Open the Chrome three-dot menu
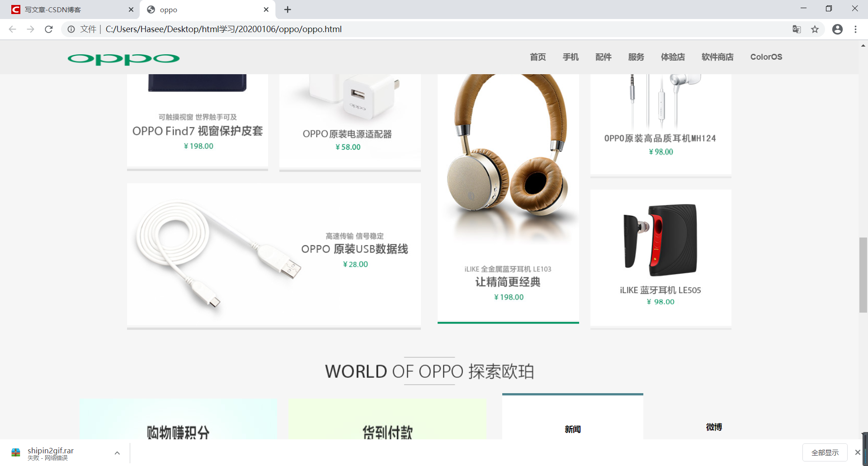The height and width of the screenshot is (466, 868). click(855, 29)
